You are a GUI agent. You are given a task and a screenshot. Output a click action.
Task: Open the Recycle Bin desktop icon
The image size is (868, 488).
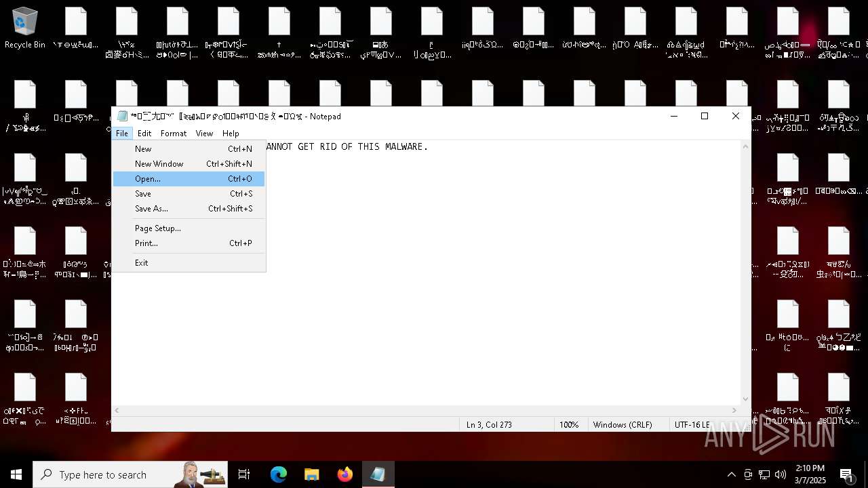point(25,28)
